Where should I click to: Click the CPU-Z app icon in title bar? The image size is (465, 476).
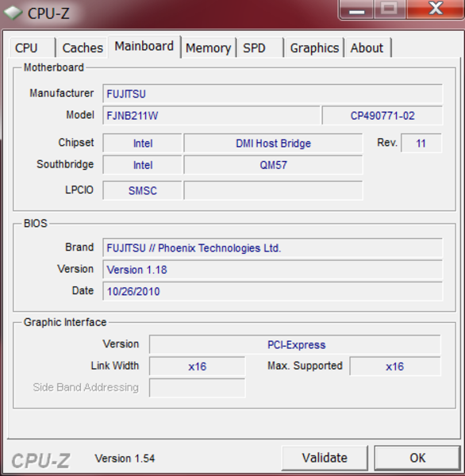coord(13,13)
